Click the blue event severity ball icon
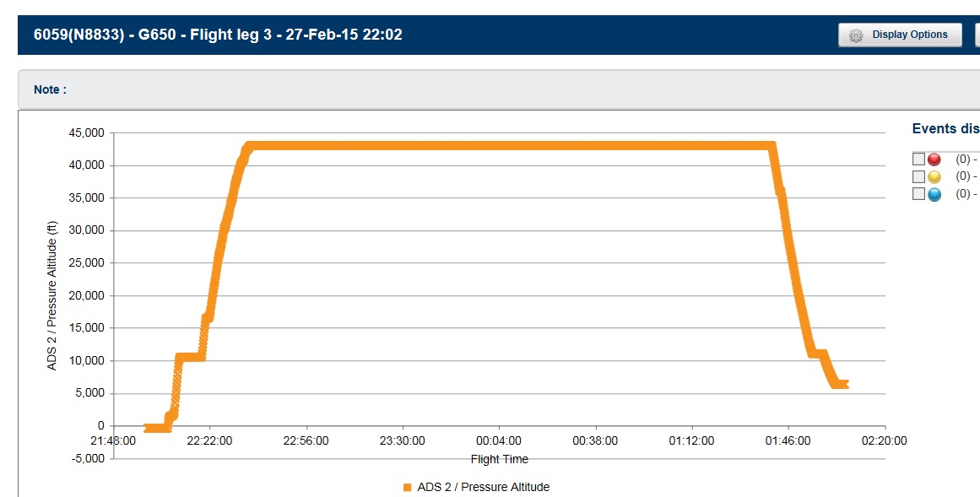 tap(934, 194)
